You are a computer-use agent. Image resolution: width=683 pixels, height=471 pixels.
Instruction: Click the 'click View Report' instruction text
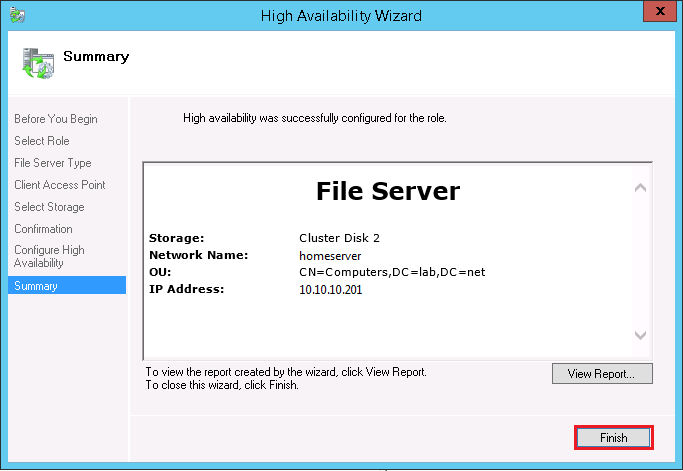(286, 372)
